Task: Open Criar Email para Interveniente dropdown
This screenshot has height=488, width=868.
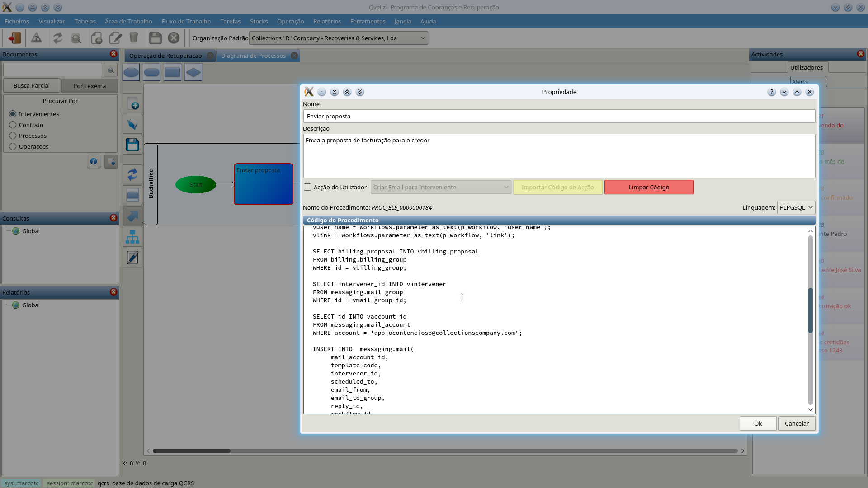Action: (x=440, y=187)
